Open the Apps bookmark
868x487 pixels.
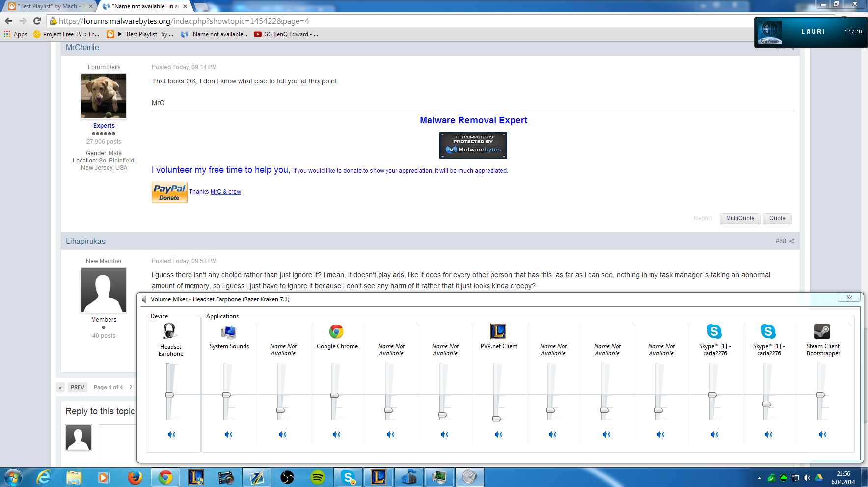click(x=16, y=34)
